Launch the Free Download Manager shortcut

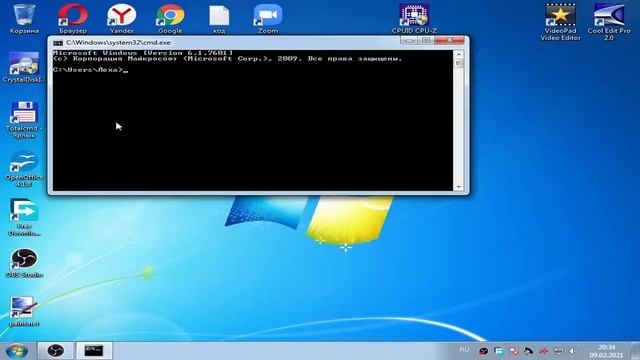click(x=24, y=218)
